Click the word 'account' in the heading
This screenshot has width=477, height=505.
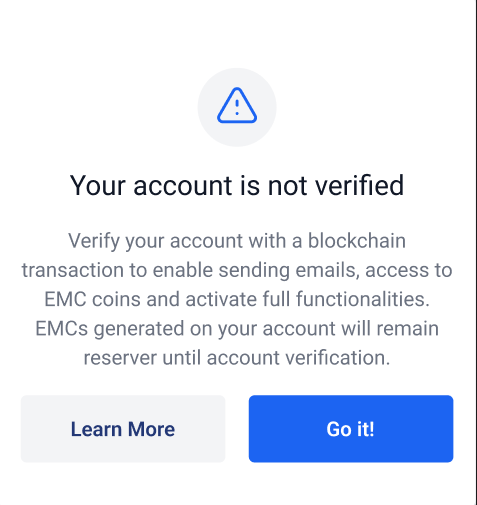(x=183, y=186)
